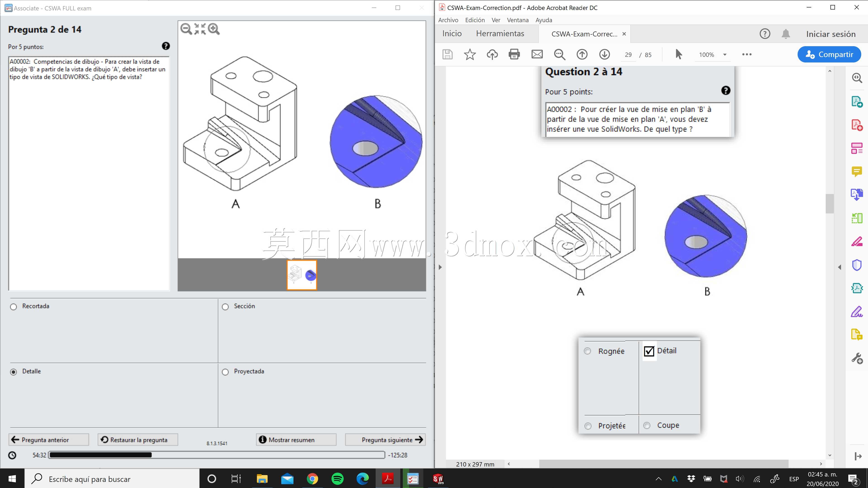Select the Detalle answer option
Viewport: 868px width, 488px height.
[x=14, y=372]
